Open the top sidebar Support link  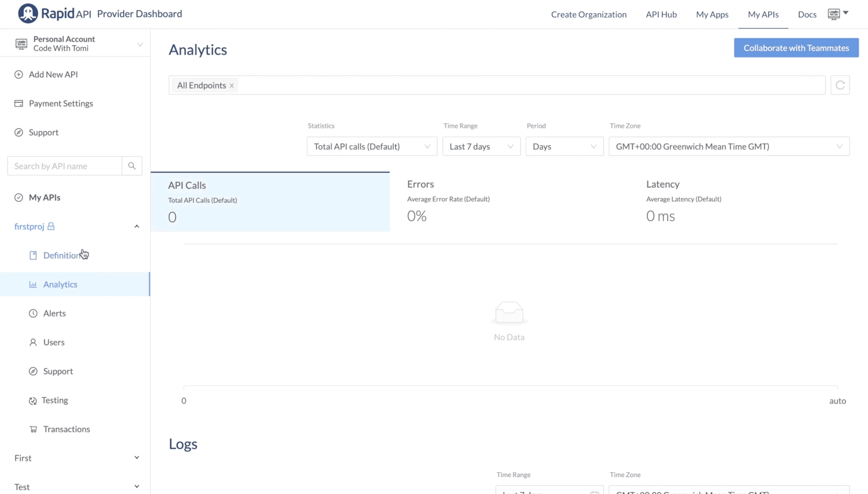[x=43, y=132]
